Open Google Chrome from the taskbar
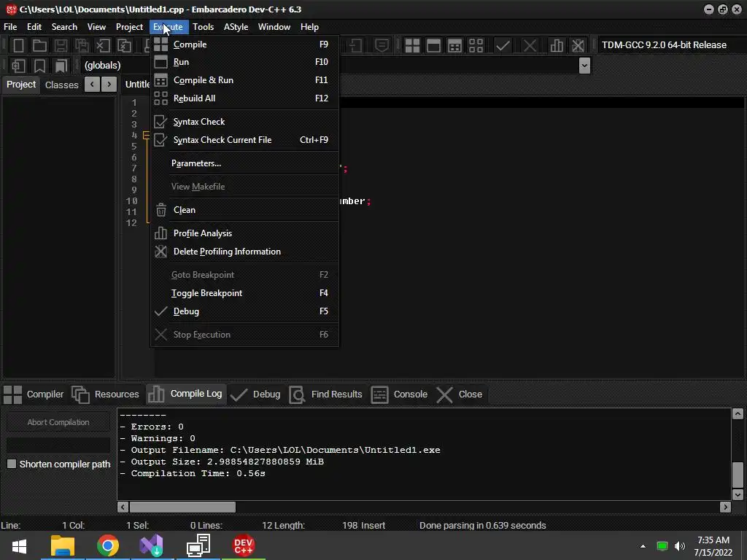 (108, 545)
